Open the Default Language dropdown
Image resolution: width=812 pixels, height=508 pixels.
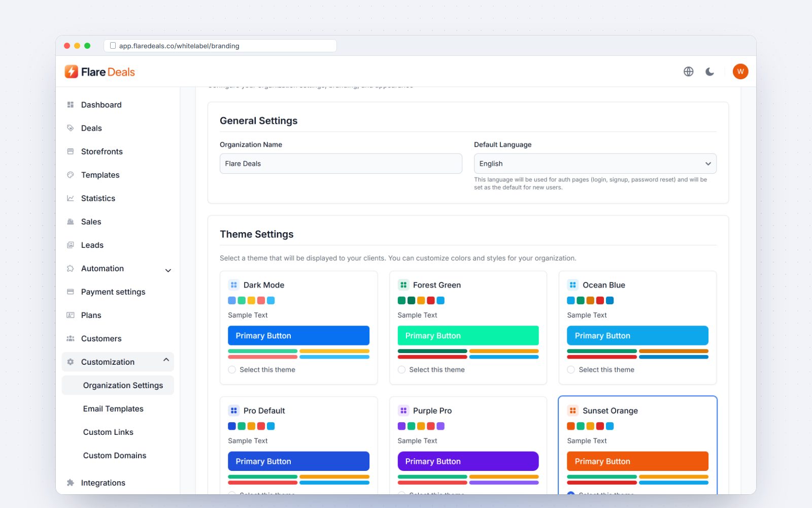point(595,164)
